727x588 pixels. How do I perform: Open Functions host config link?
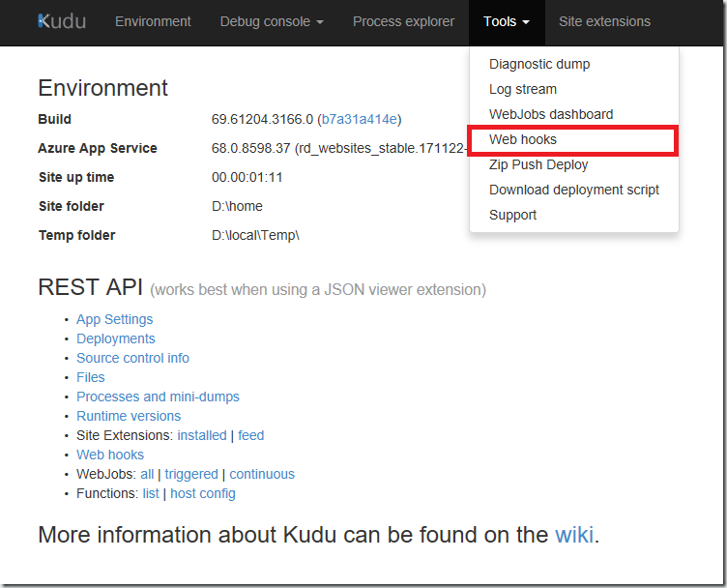click(x=203, y=493)
